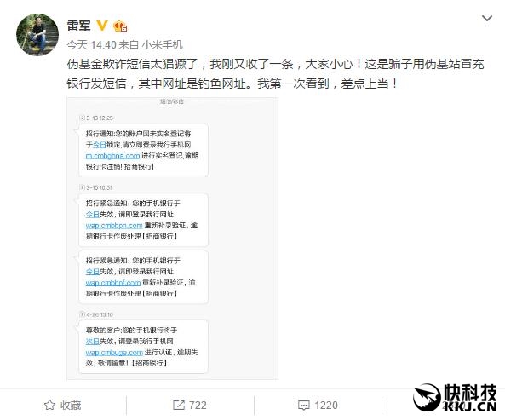Click the gold V verification badge
The width and height of the screenshot is (505, 420).
[x=102, y=26]
